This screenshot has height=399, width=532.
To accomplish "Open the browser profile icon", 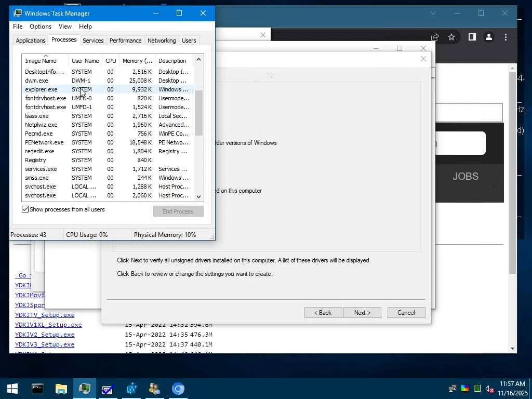I will point(488,37).
